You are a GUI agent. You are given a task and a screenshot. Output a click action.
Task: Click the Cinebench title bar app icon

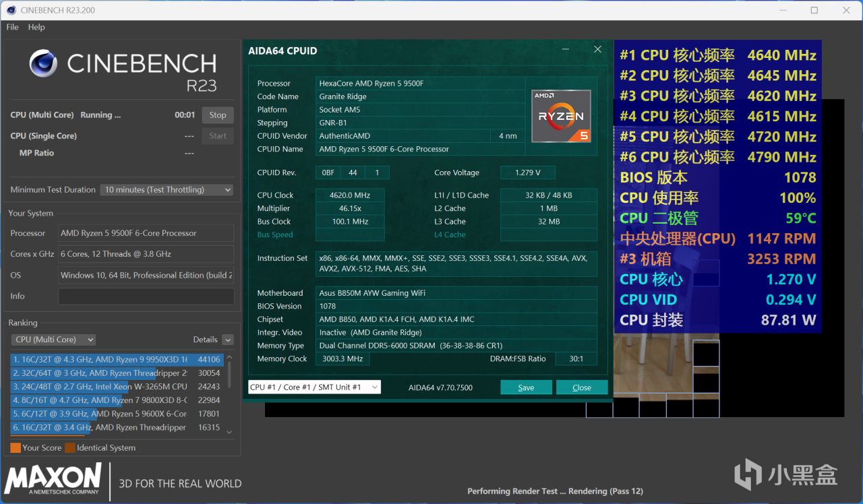pyautogui.click(x=11, y=10)
